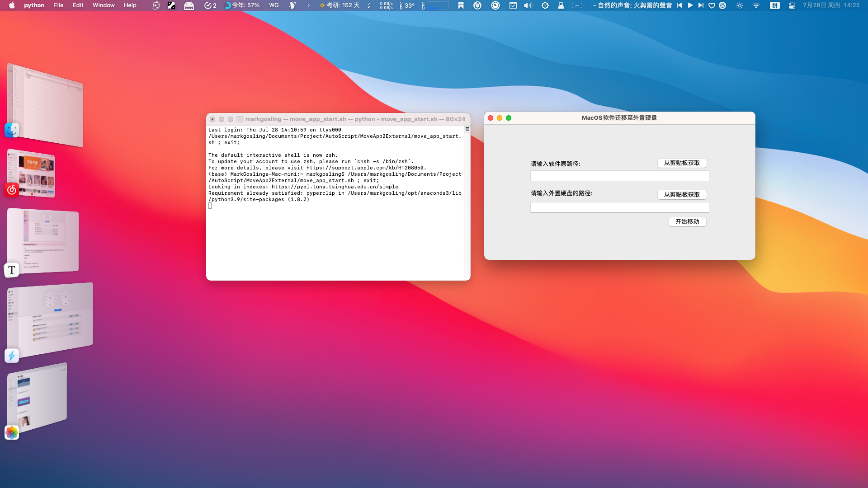Click the checkbox-style menu bar icon
868x488 pixels.
pyautogui.click(x=513, y=5)
